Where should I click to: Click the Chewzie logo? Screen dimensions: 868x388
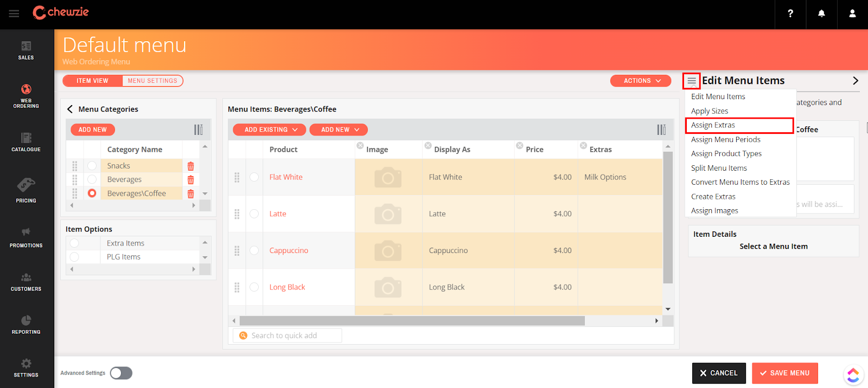pyautogui.click(x=60, y=12)
